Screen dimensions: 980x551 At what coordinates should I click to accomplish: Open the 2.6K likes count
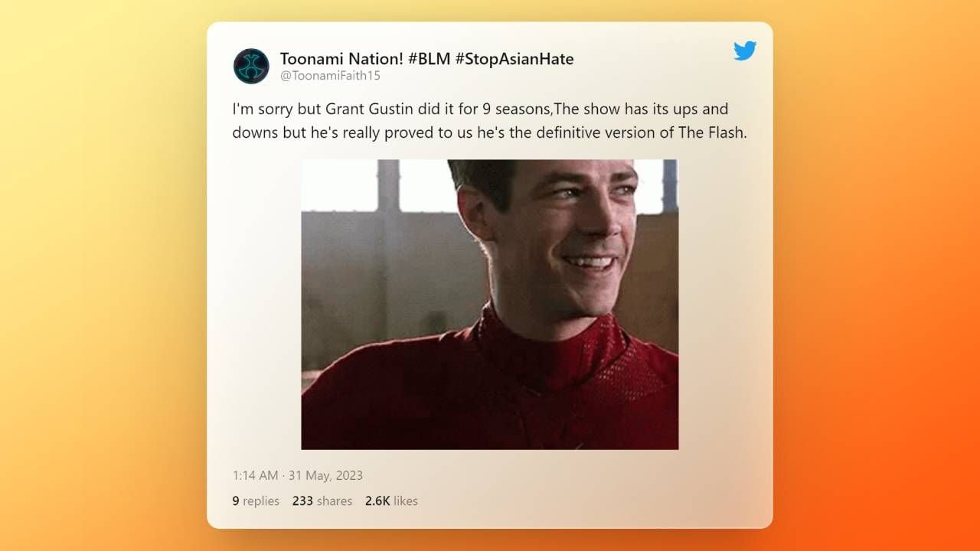[391, 501]
